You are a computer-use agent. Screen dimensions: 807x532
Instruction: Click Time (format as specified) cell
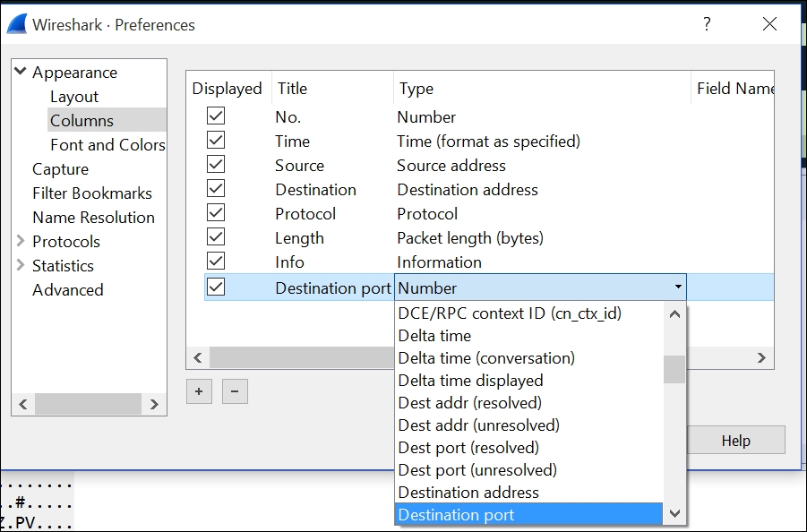coord(488,142)
